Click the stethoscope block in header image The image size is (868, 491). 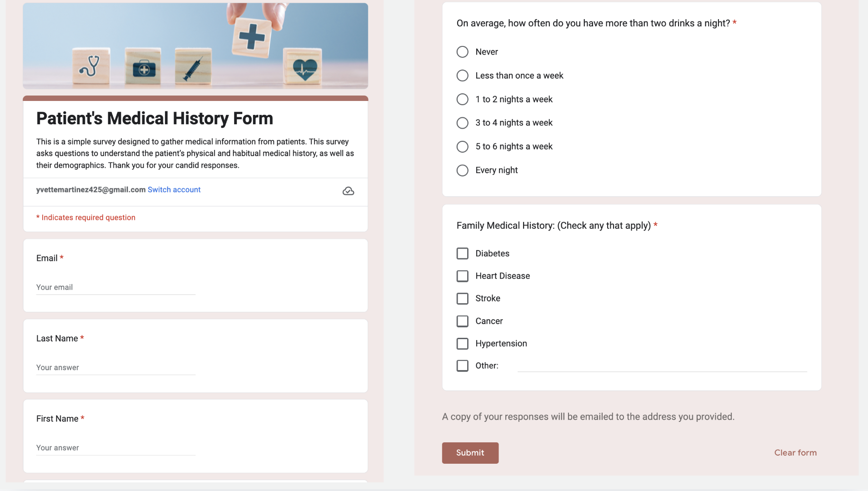(90, 66)
